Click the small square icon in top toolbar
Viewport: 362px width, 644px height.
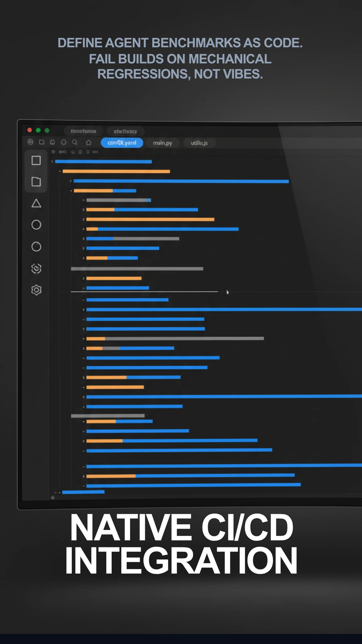[x=42, y=142]
